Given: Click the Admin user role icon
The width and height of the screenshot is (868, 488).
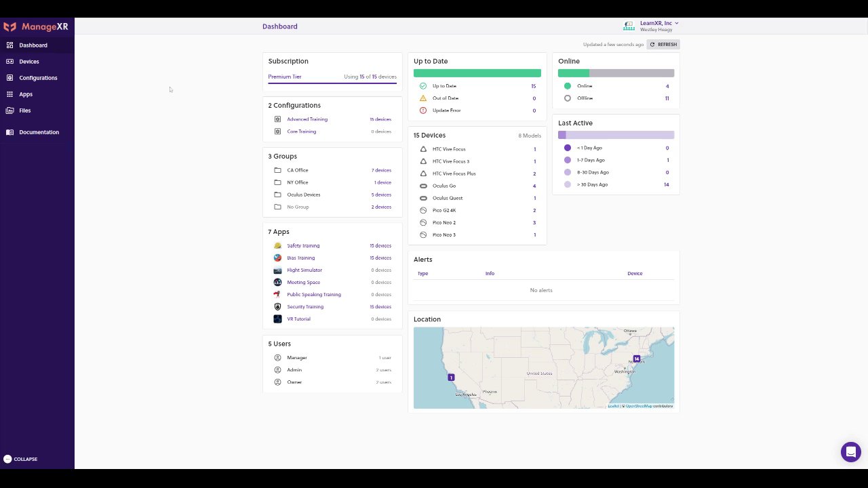Looking at the screenshot, I should click(x=277, y=370).
